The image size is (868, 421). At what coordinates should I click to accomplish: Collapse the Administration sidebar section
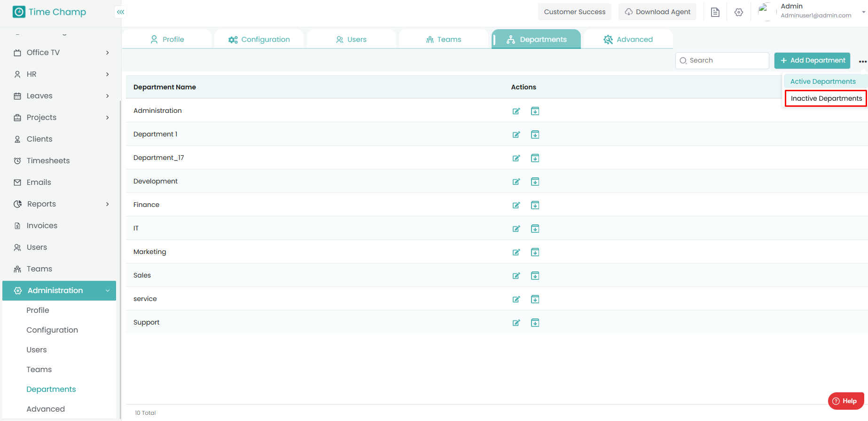(x=59, y=290)
